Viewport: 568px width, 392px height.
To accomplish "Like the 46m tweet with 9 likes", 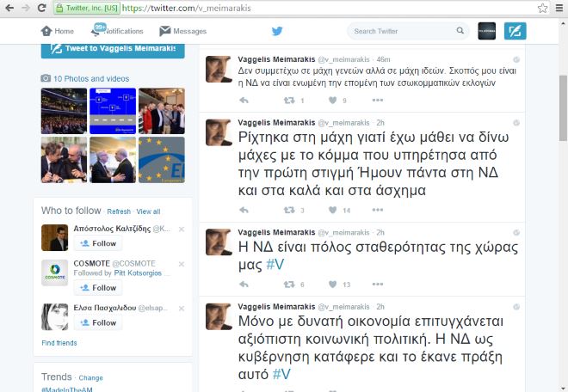I will pyautogui.click(x=332, y=101).
